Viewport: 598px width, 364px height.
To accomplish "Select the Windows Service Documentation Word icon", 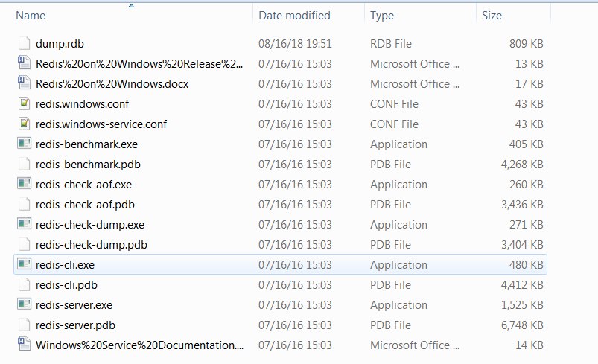I will pyautogui.click(x=24, y=345).
